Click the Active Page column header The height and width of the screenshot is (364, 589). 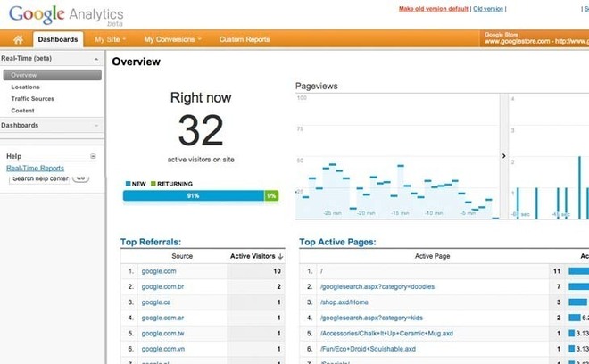point(432,256)
